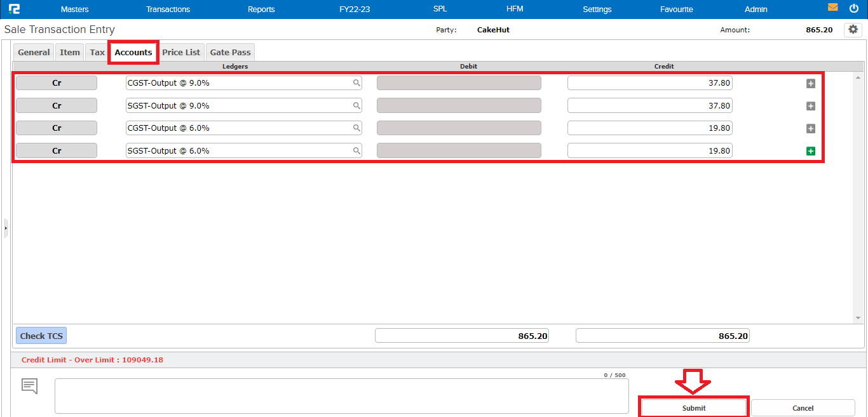This screenshot has height=417, width=868.
Task: Click the plus icon on CGST-Output 9.0% row
Action: (810, 83)
